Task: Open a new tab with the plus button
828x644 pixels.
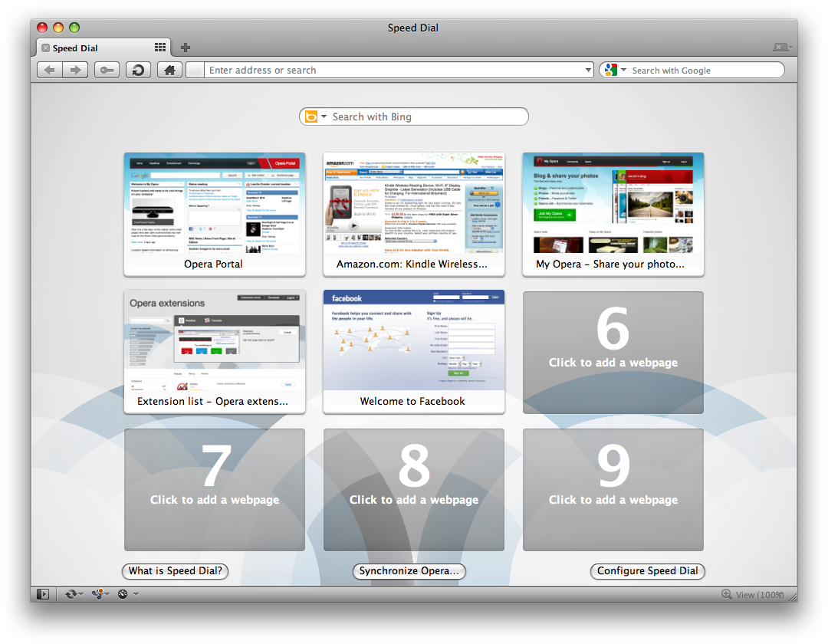Action: pyautogui.click(x=186, y=48)
